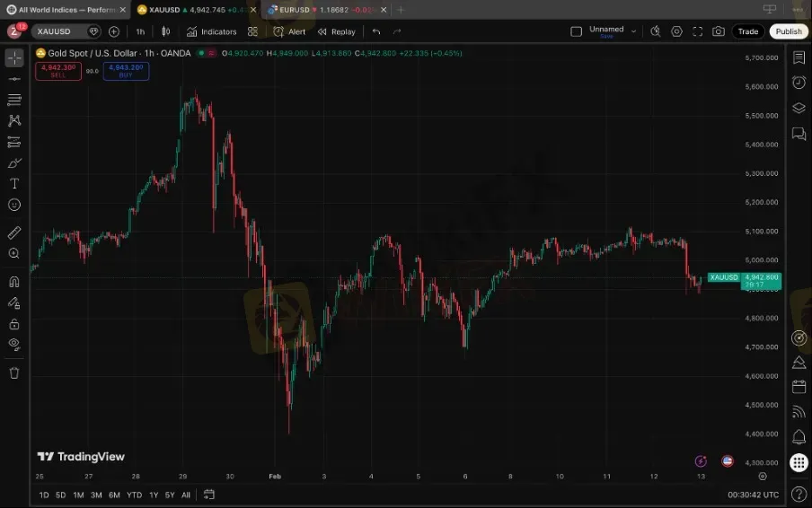Set the 1D date range

[44, 495]
